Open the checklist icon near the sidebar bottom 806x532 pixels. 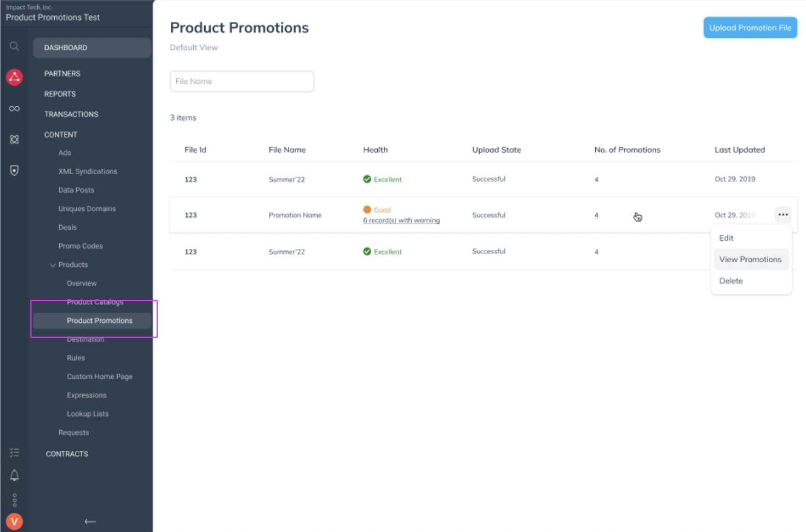(14, 453)
